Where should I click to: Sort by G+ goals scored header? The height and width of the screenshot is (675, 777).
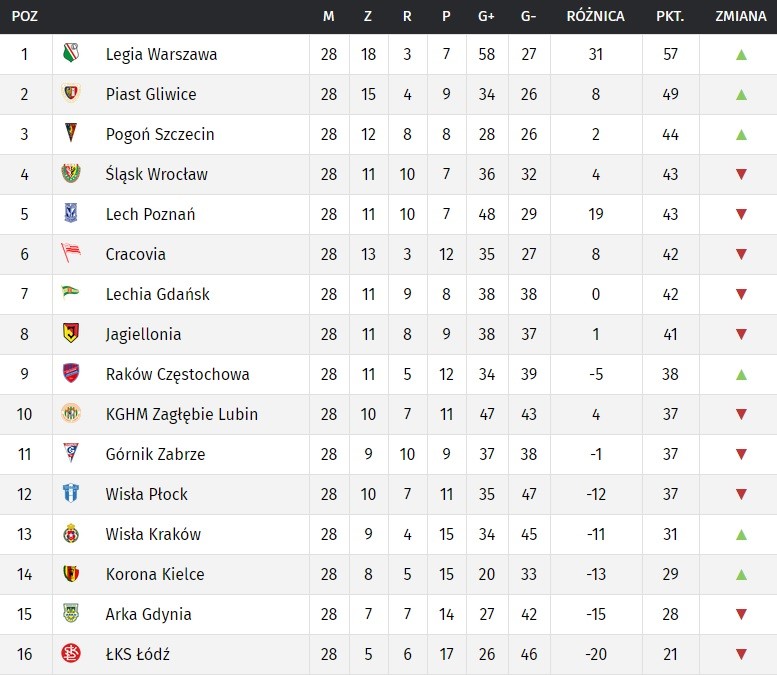(x=487, y=16)
